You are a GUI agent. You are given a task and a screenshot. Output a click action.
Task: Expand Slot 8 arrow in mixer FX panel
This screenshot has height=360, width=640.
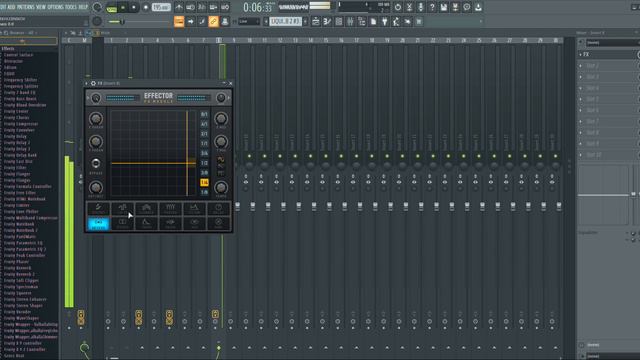[x=581, y=133]
